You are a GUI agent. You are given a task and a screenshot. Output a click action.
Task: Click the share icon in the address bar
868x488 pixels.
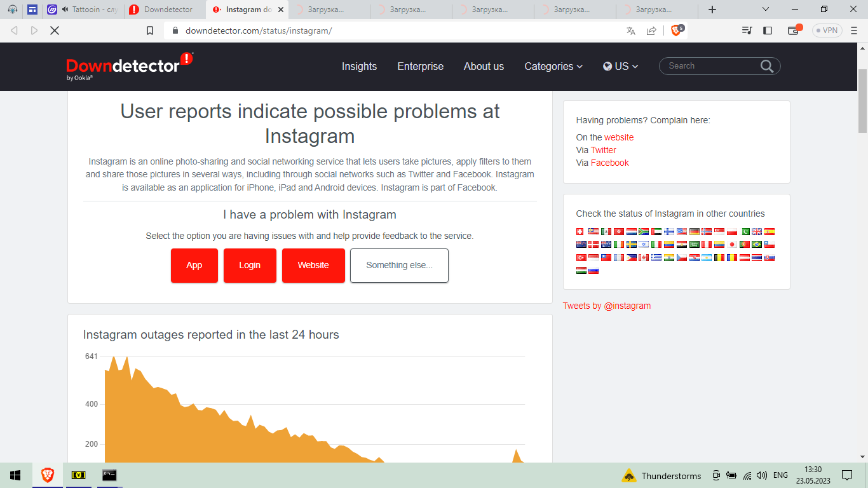coord(651,30)
